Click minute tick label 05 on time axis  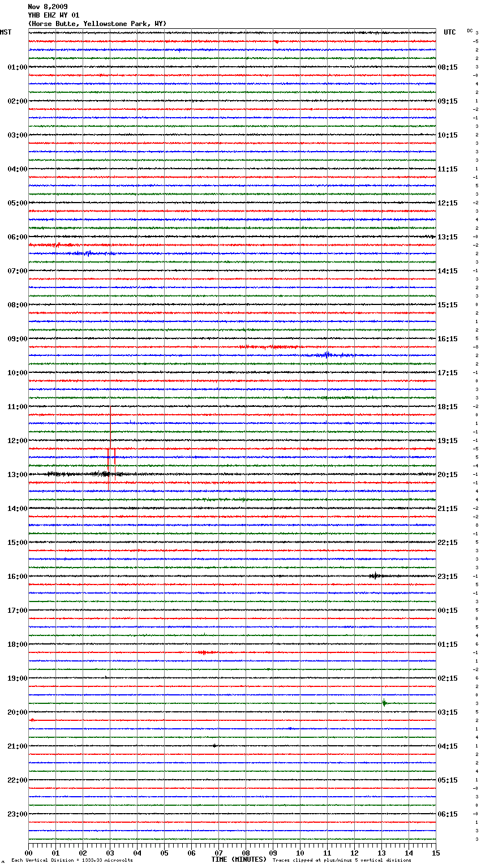coord(164,853)
